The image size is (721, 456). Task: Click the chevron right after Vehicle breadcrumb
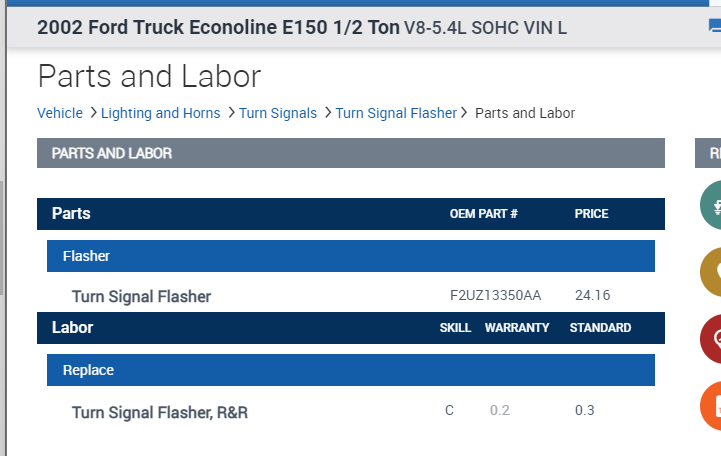pyautogui.click(x=93, y=113)
